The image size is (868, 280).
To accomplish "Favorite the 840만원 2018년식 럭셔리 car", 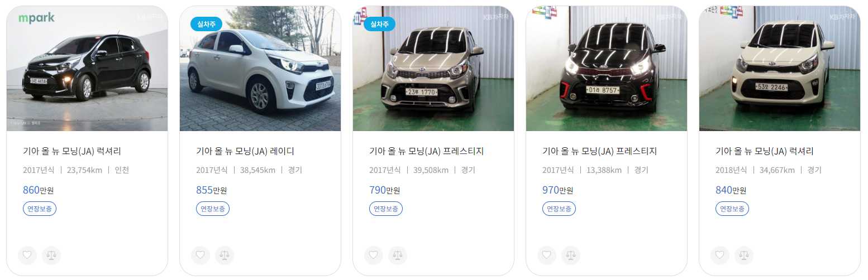I will tap(720, 255).
